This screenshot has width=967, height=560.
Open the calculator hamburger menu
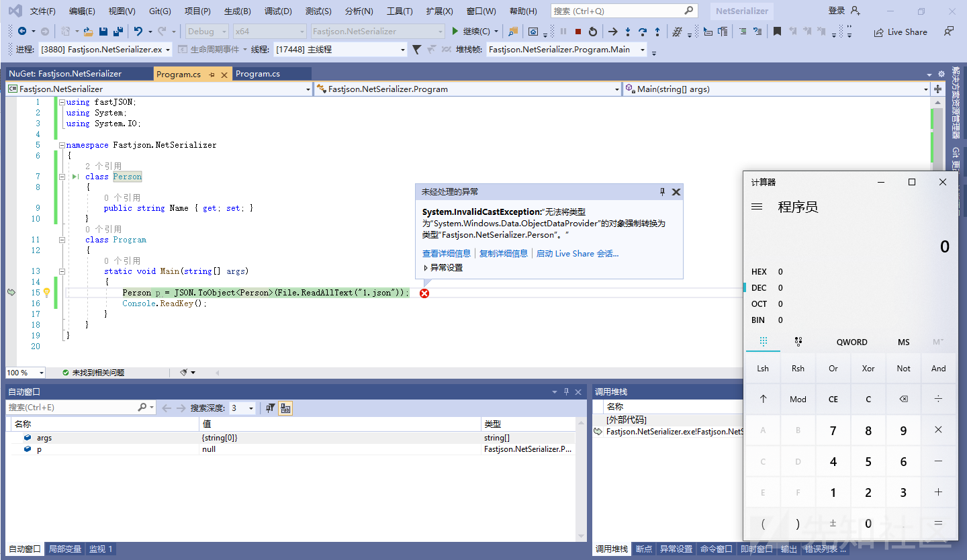(757, 207)
